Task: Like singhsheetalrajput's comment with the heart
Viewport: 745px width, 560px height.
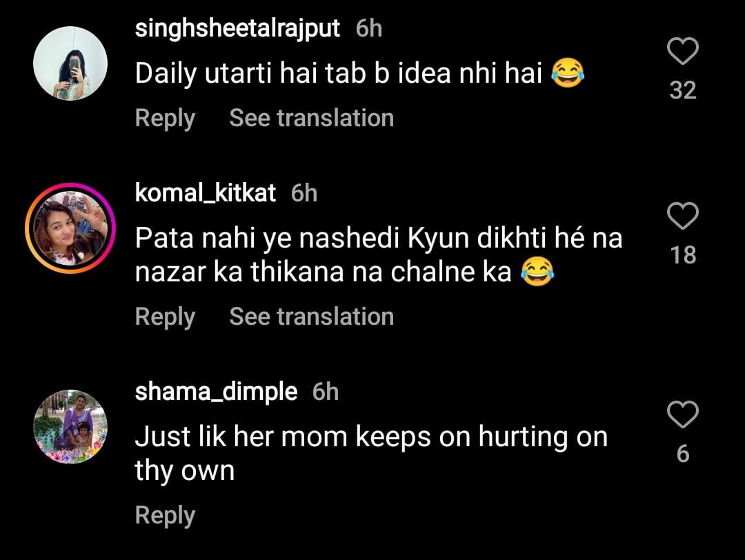Action: 683,52
